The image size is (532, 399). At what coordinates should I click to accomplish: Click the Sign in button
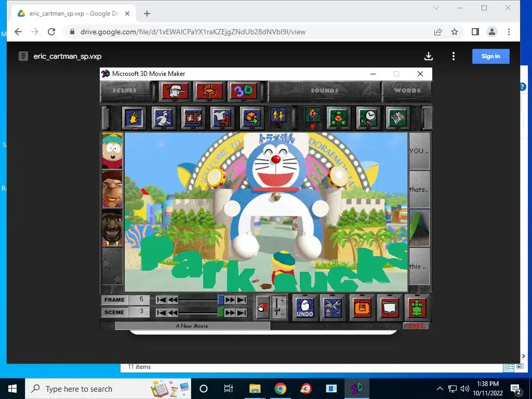tap(490, 56)
